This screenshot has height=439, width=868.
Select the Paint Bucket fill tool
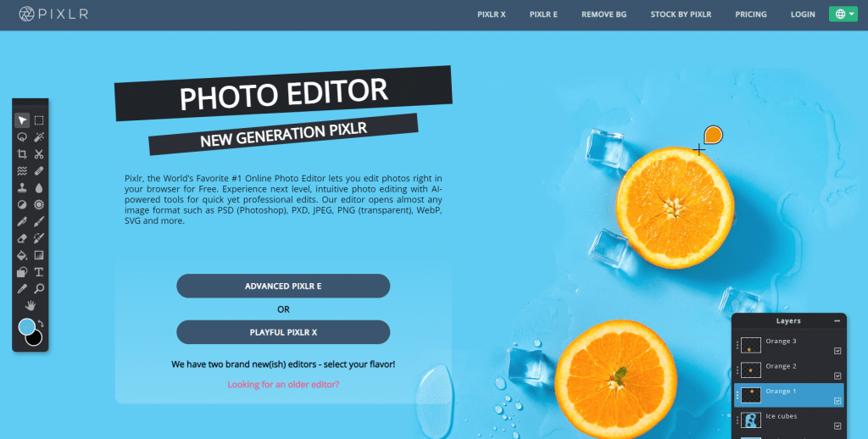tap(22, 255)
